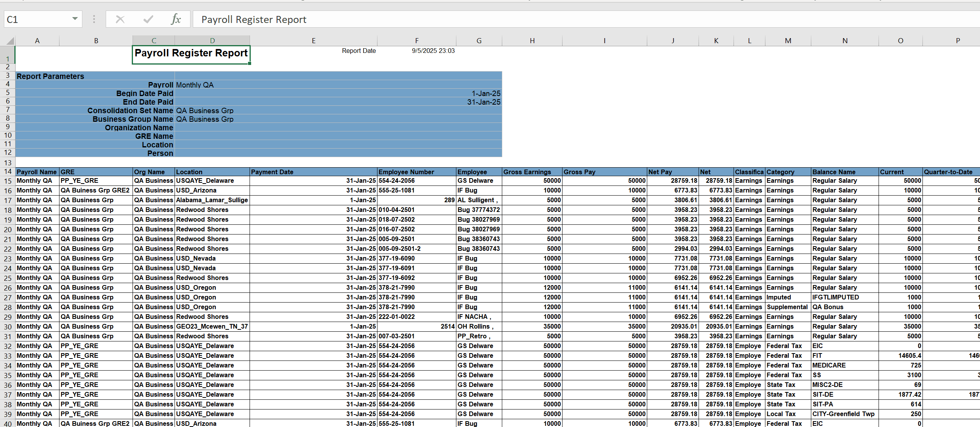Click the Enter (checkmark) icon near formula bar
This screenshot has height=427, width=980.
coord(148,19)
